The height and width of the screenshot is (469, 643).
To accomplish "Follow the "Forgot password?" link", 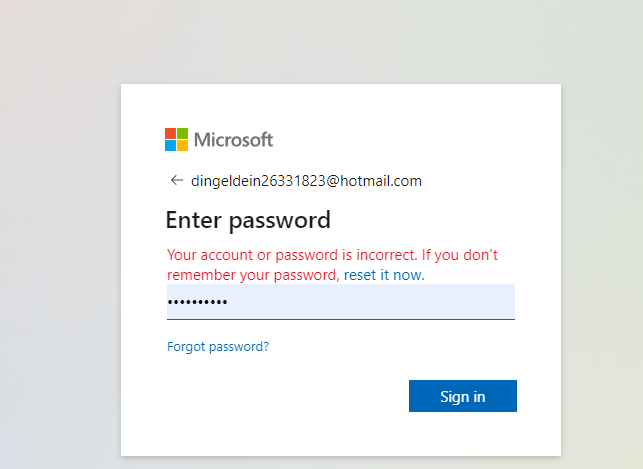I will pyautogui.click(x=218, y=347).
